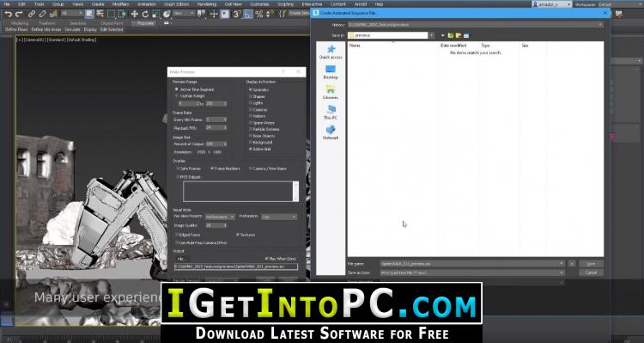Toggle the Geometry checkbox
Screen dimensions: 644x343
[x=251, y=89]
